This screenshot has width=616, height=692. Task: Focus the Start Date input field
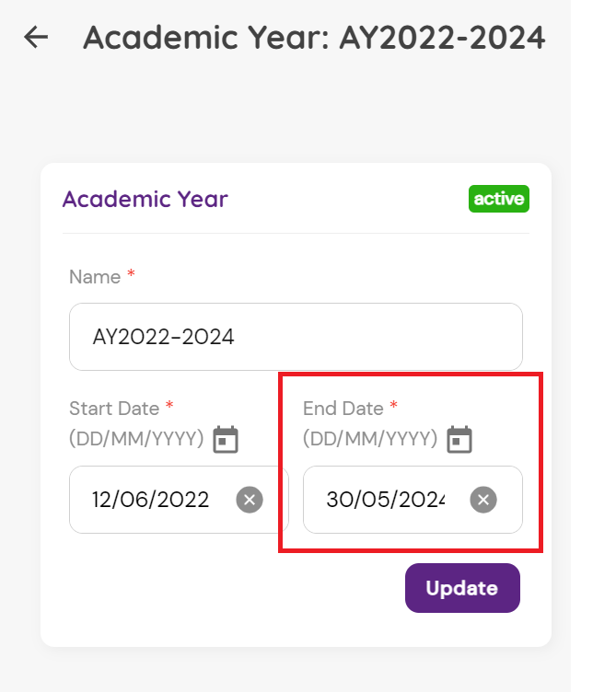(x=152, y=500)
